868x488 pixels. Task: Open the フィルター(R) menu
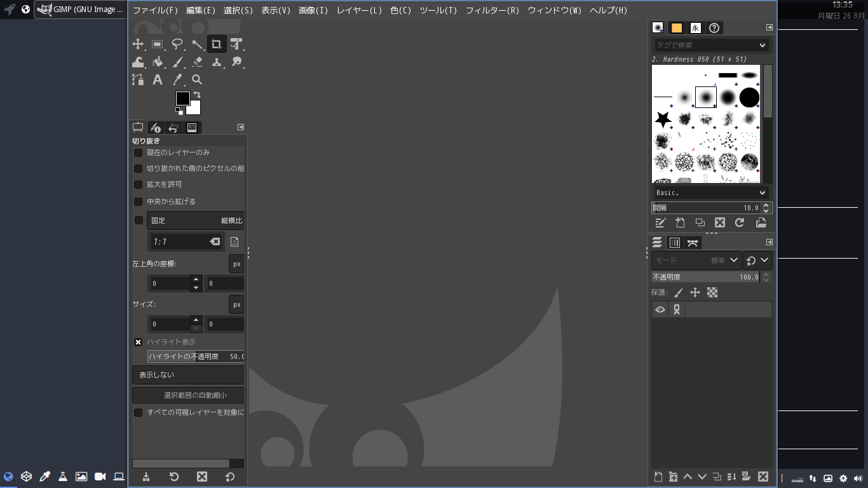pos(492,10)
